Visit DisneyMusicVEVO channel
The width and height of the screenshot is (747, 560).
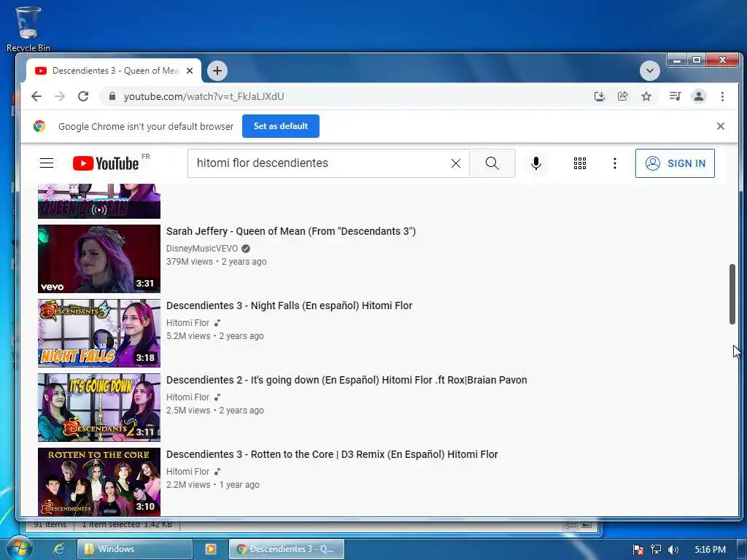point(202,249)
